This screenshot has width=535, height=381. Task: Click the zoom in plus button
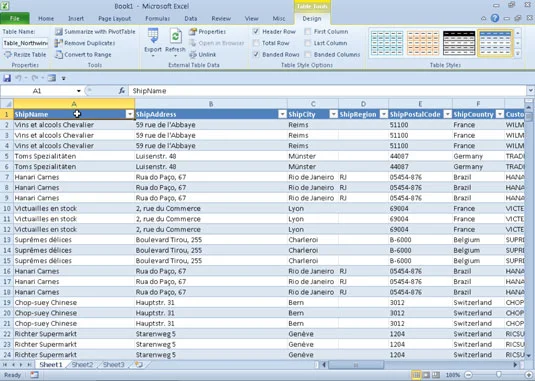pos(529,375)
